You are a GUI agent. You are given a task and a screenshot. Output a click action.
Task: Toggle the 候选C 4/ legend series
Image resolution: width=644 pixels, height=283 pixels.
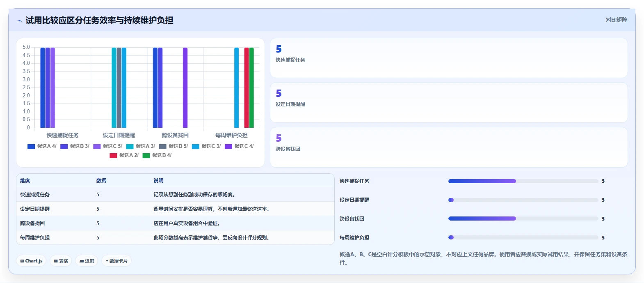pyautogui.click(x=239, y=146)
